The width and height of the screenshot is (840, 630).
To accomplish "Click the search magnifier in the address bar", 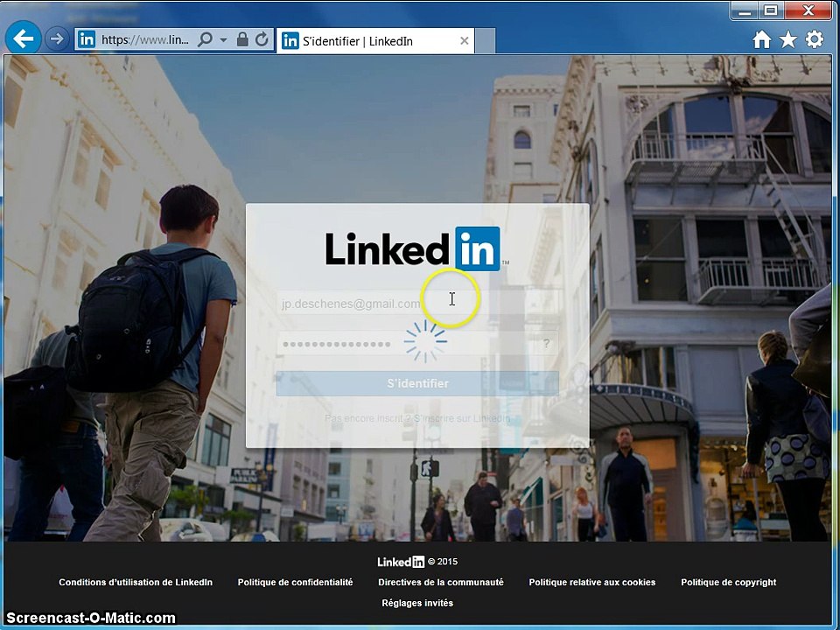I will click(x=205, y=39).
